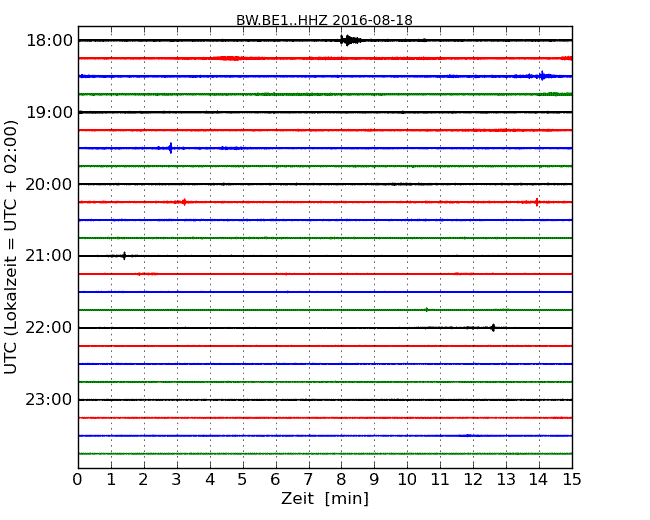Select the red spike near minute 14 after 20:00

click(537, 202)
